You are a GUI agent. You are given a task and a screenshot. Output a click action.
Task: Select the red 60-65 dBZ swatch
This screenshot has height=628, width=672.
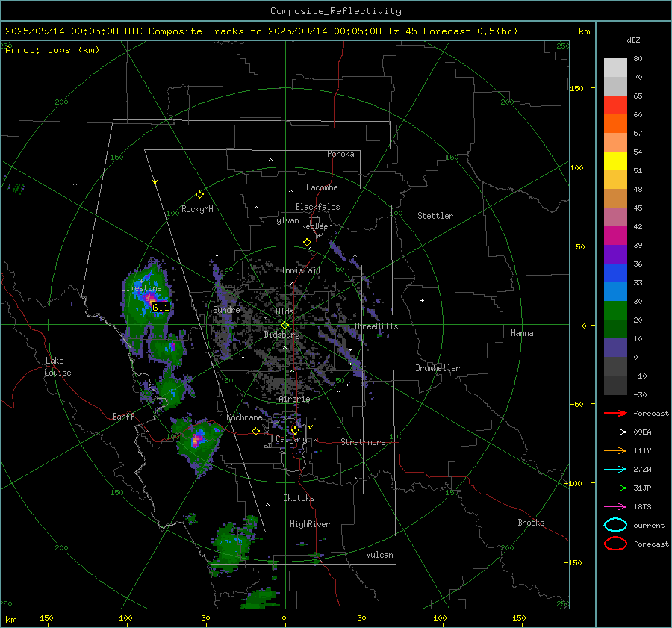tap(615, 105)
